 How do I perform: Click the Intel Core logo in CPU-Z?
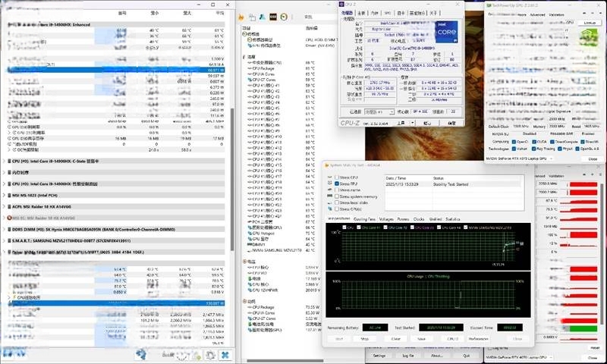tap(447, 32)
